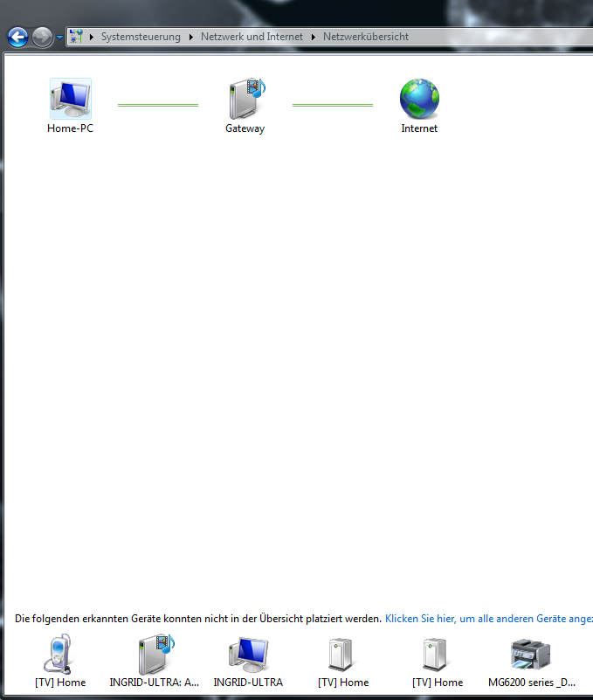This screenshot has height=700, width=593.
Task: Click the Forward navigation arrow button
Action: [42, 37]
